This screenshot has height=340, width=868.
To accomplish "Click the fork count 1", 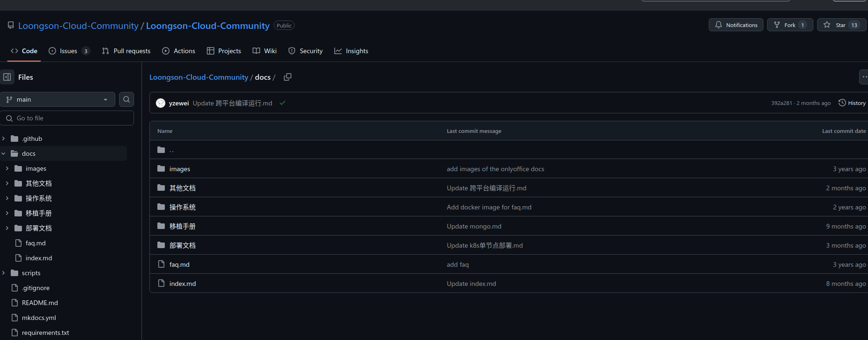I will pyautogui.click(x=803, y=25).
